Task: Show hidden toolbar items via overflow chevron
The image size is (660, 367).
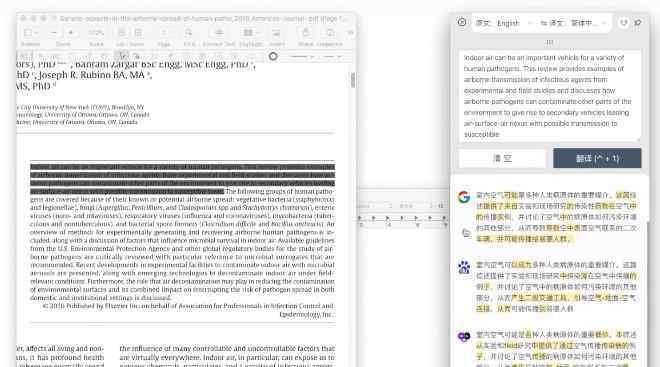Action: [350, 33]
